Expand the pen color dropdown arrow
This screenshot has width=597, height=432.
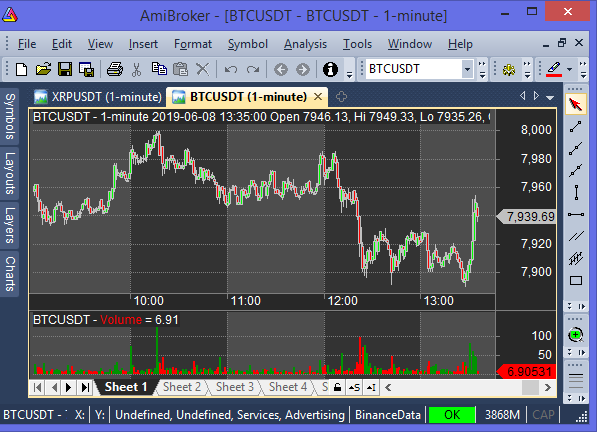[569, 69]
